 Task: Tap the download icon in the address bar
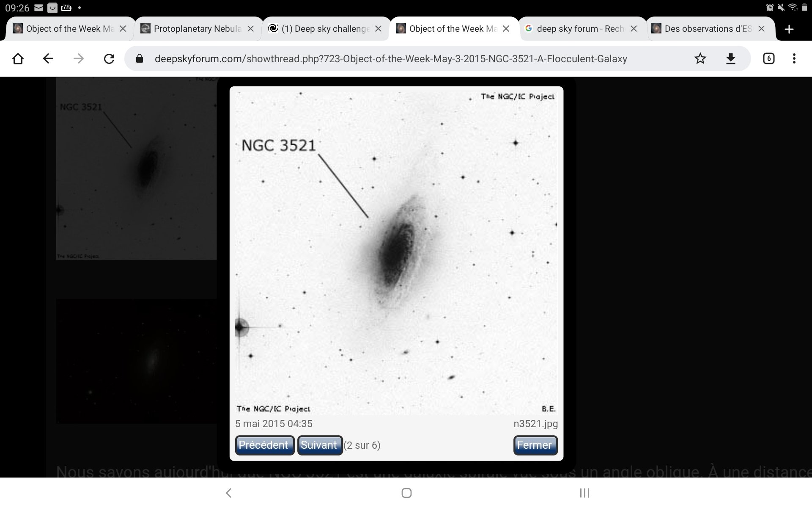[x=731, y=58]
